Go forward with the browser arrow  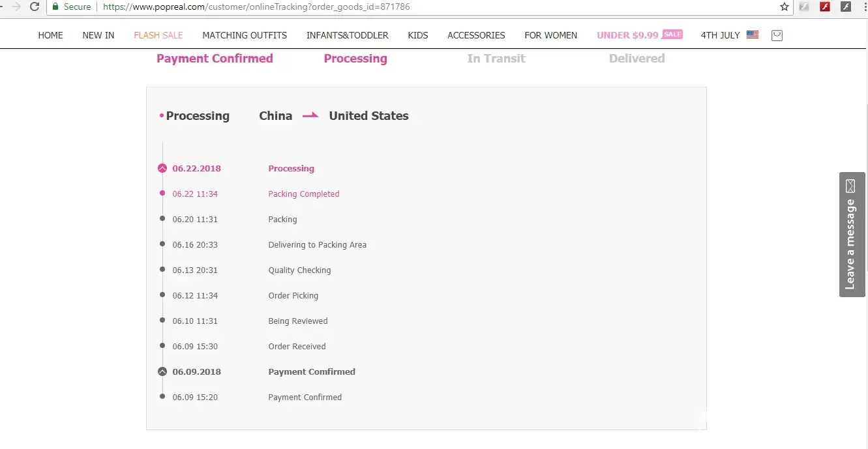(x=16, y=7)
